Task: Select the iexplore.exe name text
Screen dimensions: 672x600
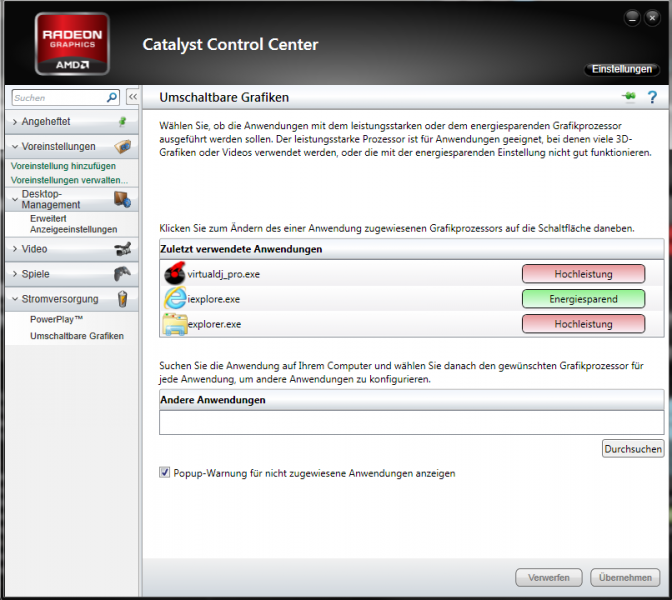Action: click(213, 299)
